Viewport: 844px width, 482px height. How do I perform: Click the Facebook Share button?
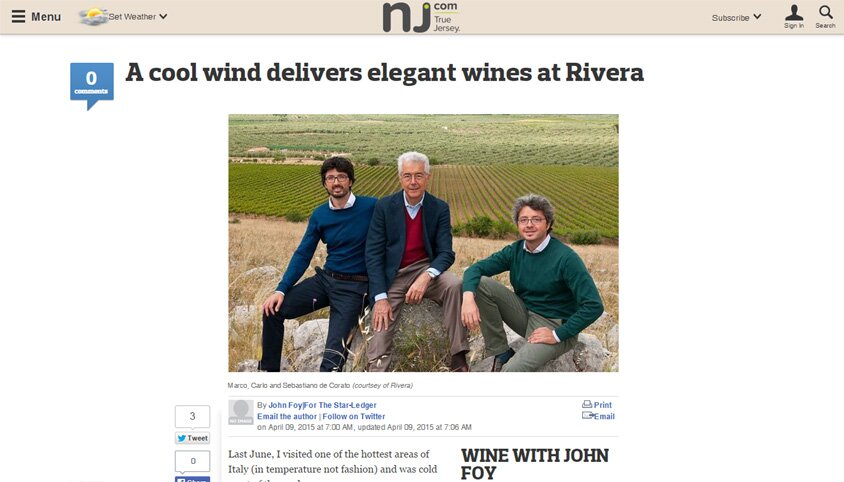pos(192,479)
